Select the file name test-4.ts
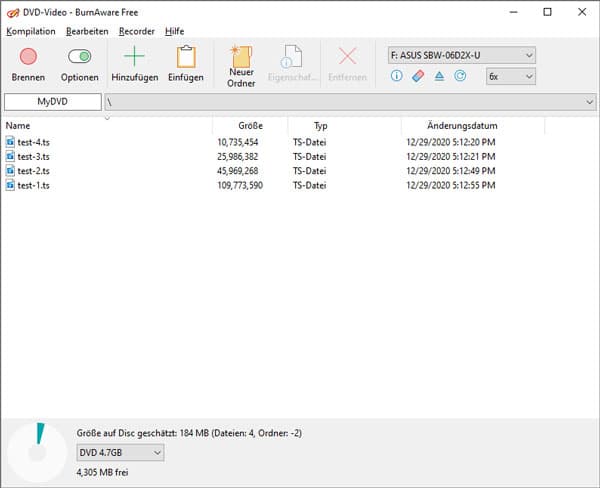Screen dimensions: 600x488 click(x=34, y=142)
